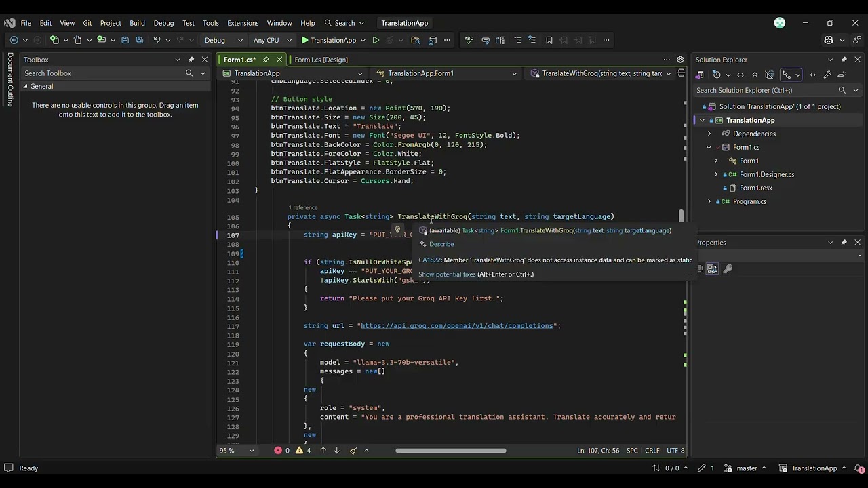
Task: Open the Build menu
Action: click(137, 23)
